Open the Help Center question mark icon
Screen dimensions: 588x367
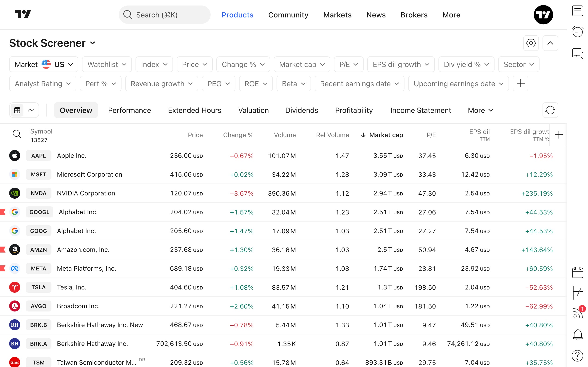(577, 356)
